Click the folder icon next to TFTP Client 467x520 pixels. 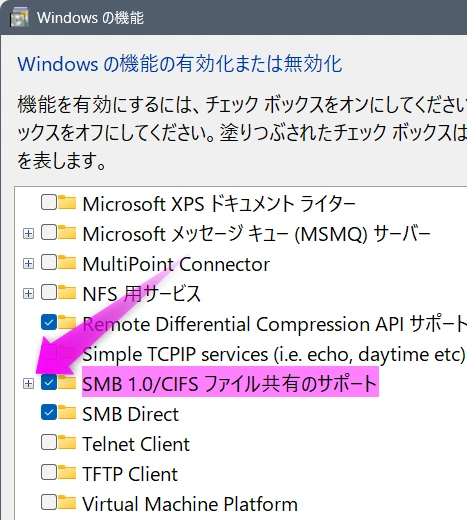67,473
